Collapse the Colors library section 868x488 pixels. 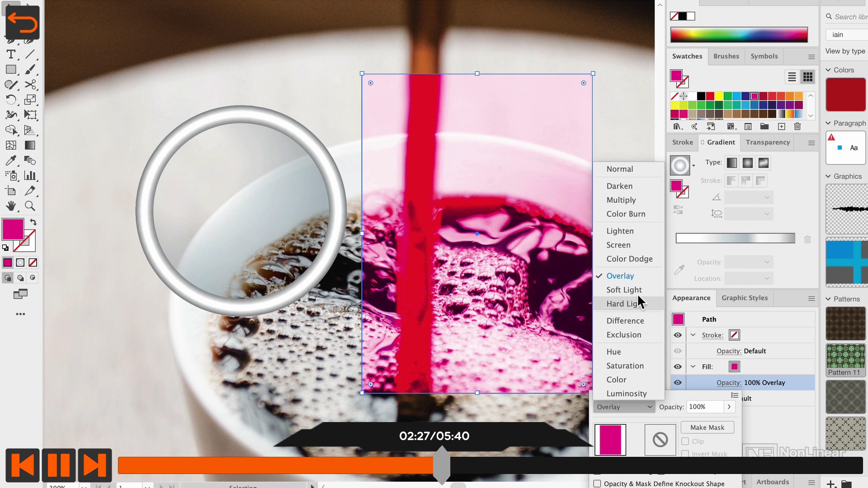pos(828,70)
